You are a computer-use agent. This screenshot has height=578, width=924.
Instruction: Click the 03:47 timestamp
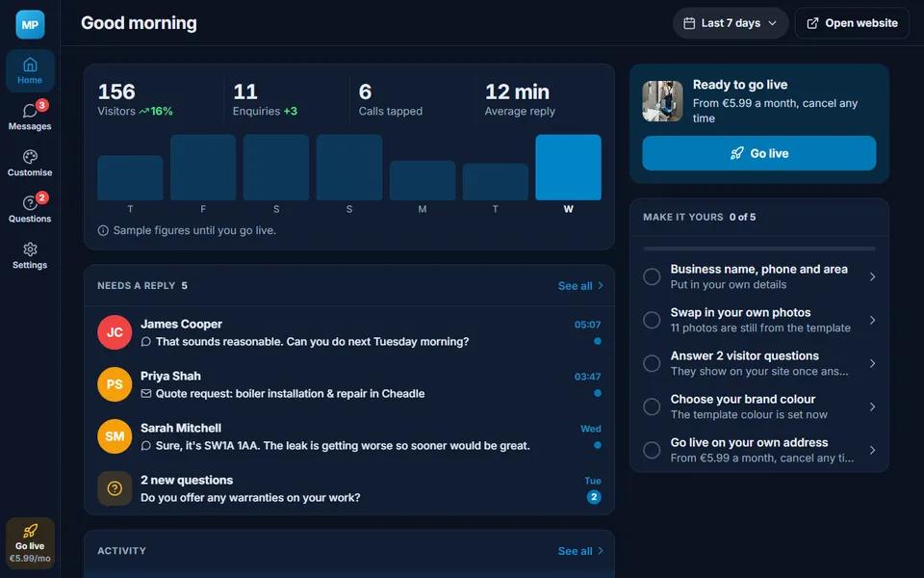tap(587, 377)
